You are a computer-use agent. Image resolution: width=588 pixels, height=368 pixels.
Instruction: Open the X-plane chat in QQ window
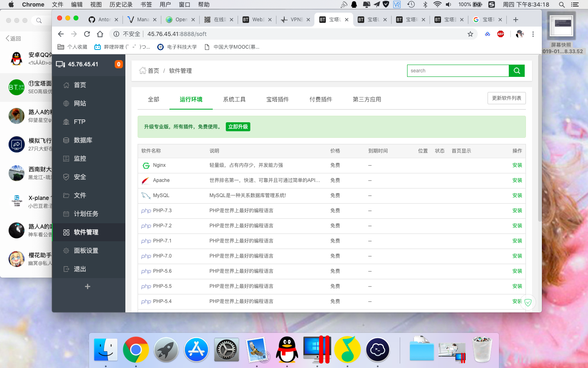pyautogui.click(x=26, y=202)
